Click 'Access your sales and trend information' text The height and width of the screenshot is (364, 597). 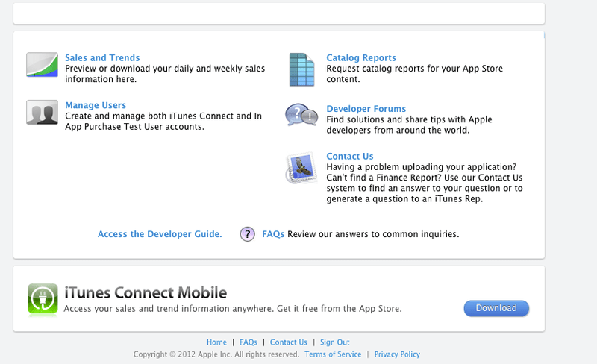pyautogui.click(x=233, y=309)
